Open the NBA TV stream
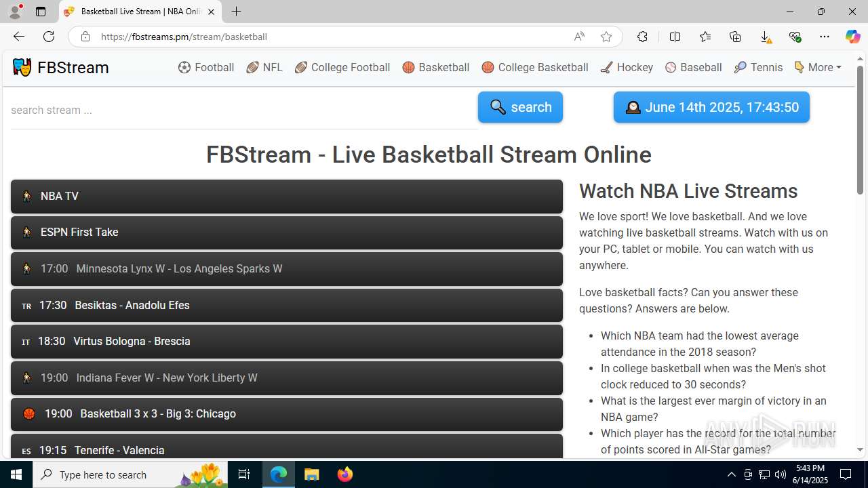This screenshot has height=488, width=868. click(x=287, y=197)
